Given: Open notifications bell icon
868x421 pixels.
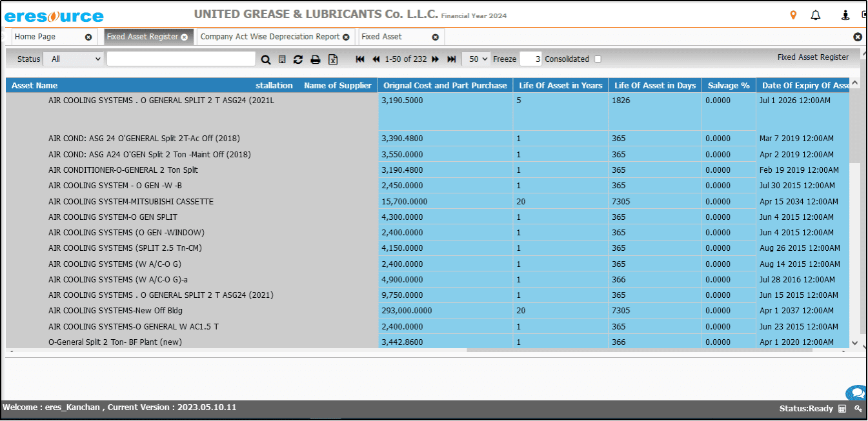Looking at the screenshot, I should coord(816,15).
